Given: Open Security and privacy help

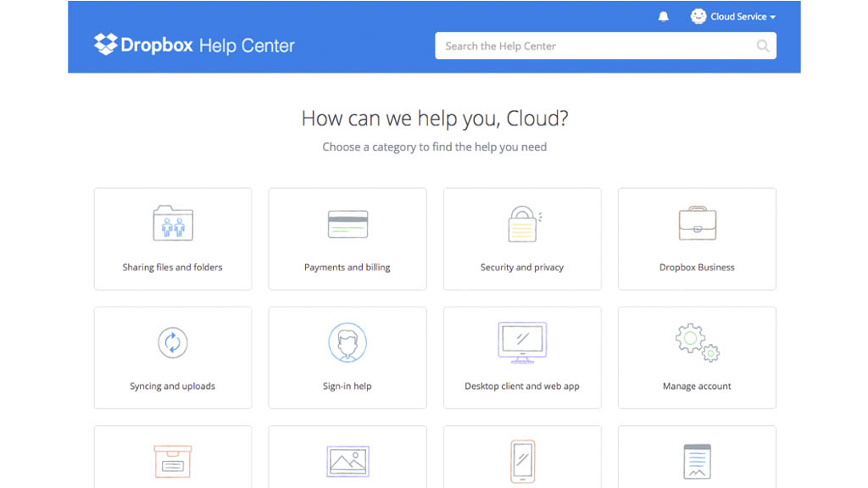Looking at the screenshot, I should (521, 238).
